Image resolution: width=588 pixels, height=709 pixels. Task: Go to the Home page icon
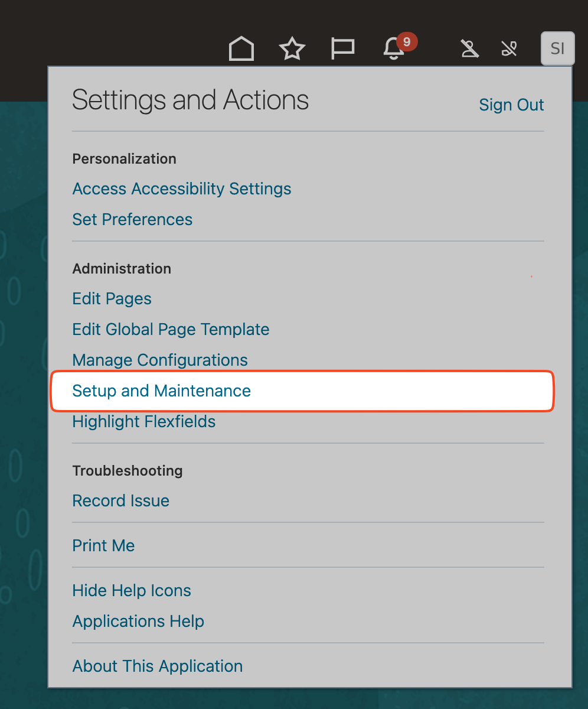click(241, 48)
